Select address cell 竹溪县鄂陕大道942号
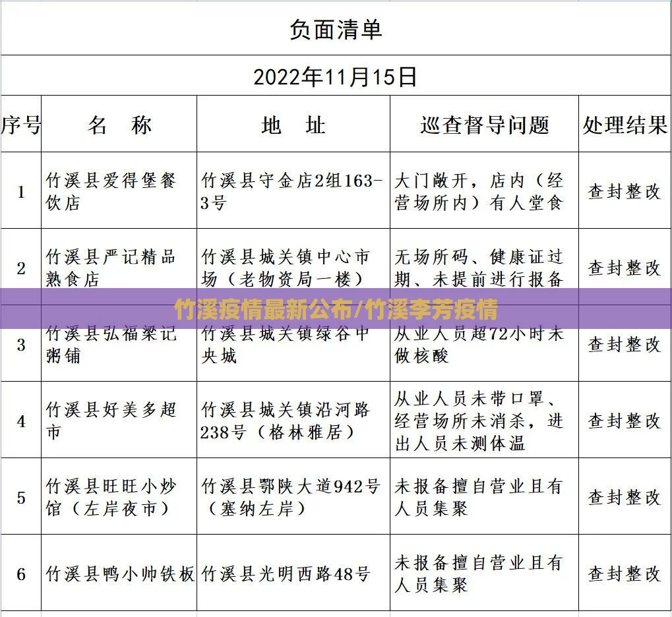Screen dimensions: 672x617 293,496
